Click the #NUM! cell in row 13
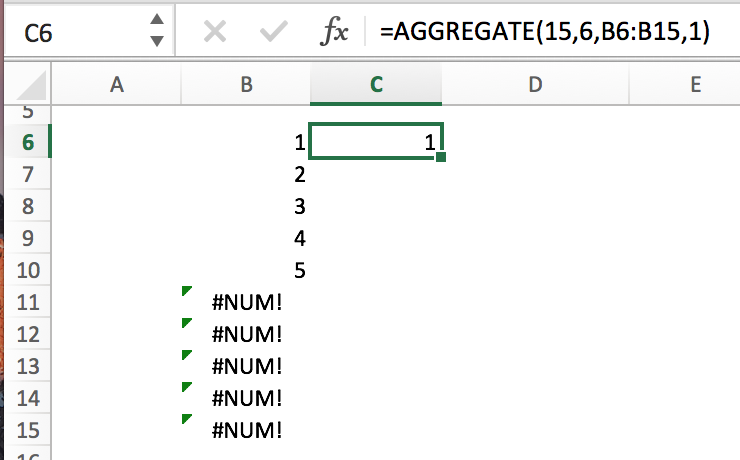 [247, 367]
